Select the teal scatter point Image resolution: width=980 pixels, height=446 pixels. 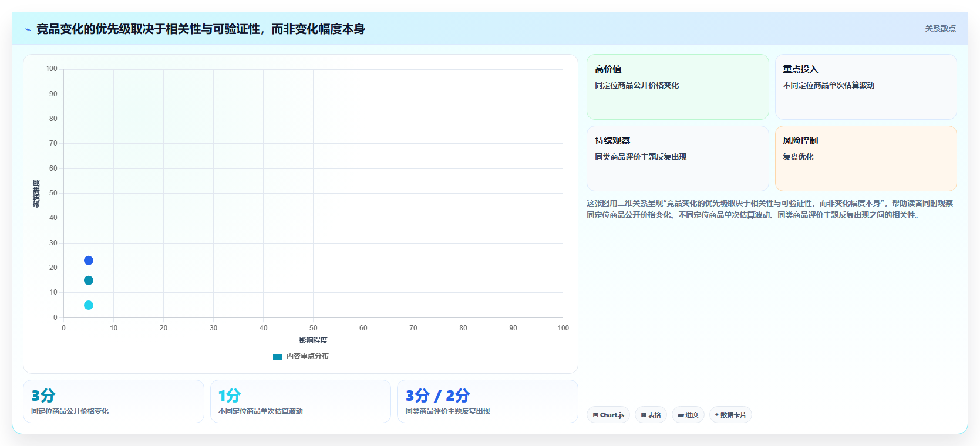[89, 281]
